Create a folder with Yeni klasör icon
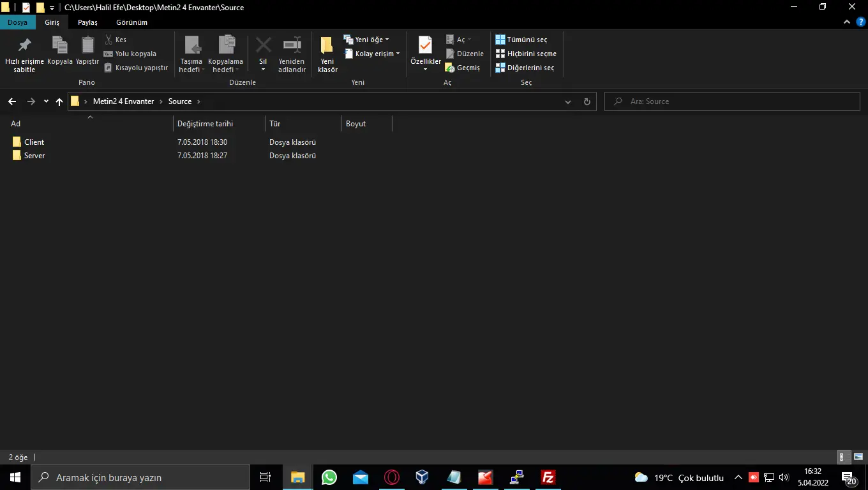 coord(327,46)
